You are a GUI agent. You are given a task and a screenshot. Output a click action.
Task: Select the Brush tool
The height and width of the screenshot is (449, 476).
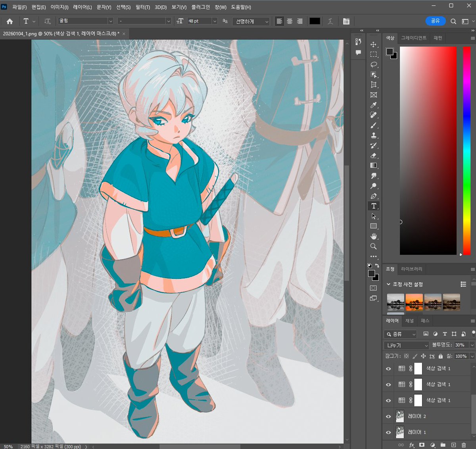[x=373, y=125]
